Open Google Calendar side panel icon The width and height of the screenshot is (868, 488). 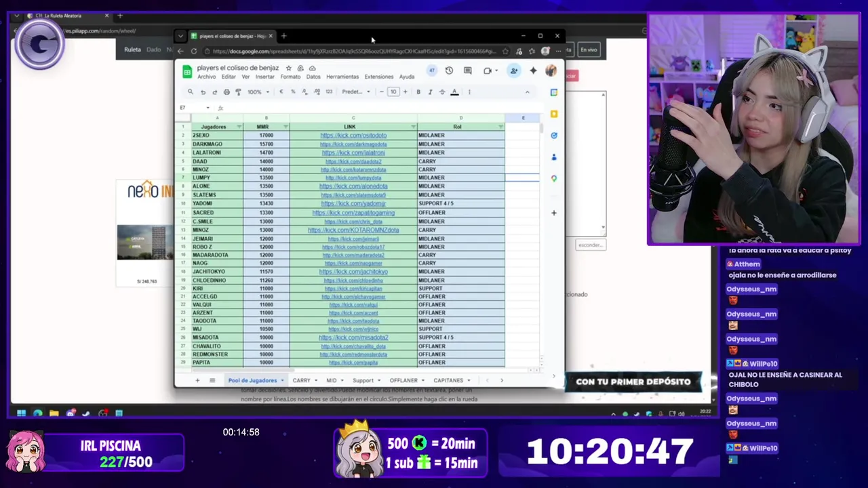coord(554,93)
